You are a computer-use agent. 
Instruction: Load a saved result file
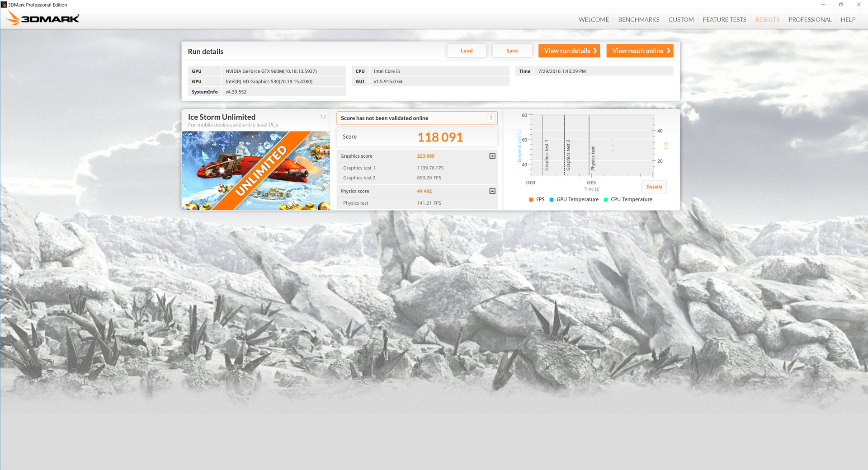click(467, 51)
